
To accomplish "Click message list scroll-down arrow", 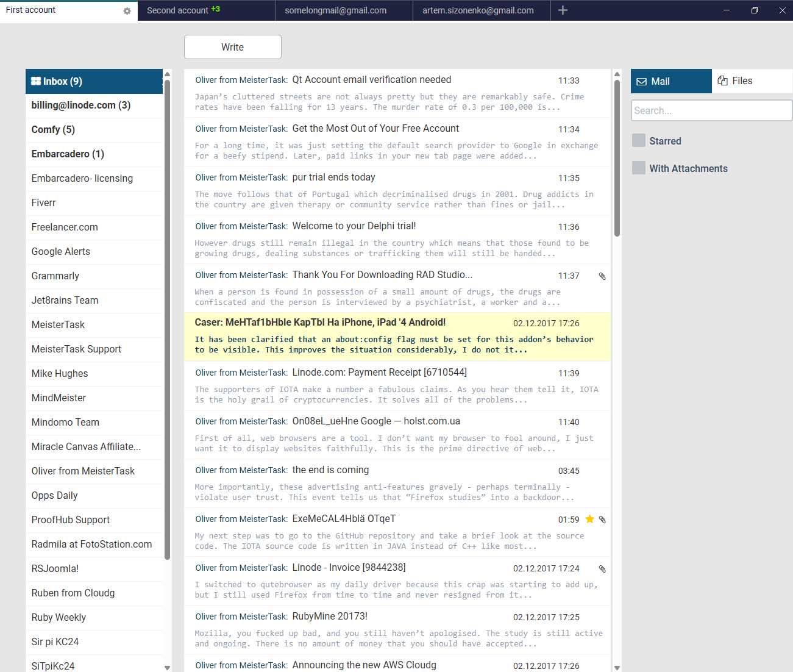I will pos(617,668).
